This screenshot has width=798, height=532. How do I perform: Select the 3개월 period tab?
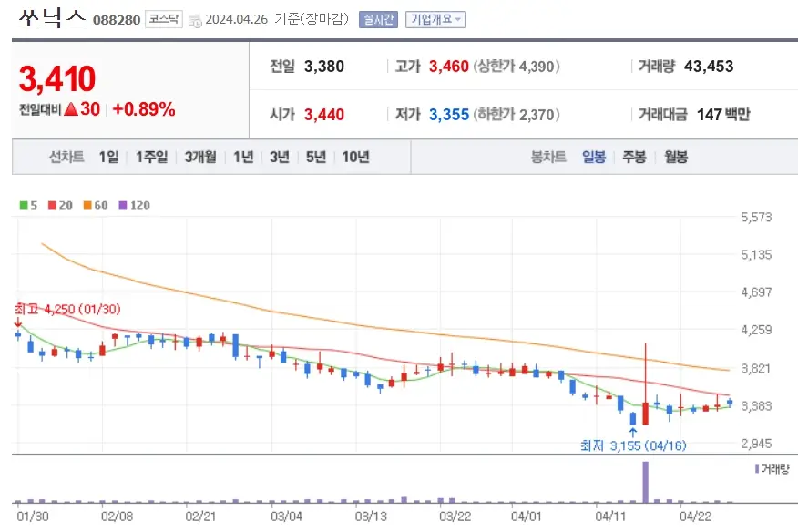click(x=199, y=157)
